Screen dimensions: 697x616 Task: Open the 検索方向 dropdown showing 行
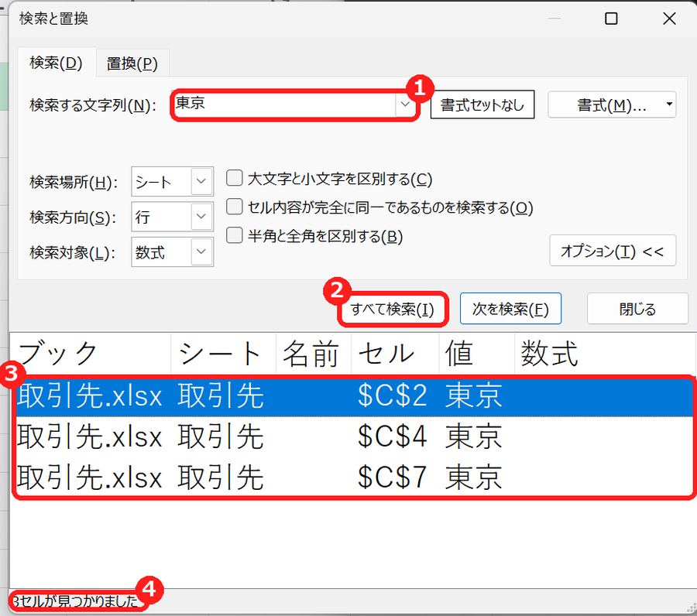coord(173,216)
